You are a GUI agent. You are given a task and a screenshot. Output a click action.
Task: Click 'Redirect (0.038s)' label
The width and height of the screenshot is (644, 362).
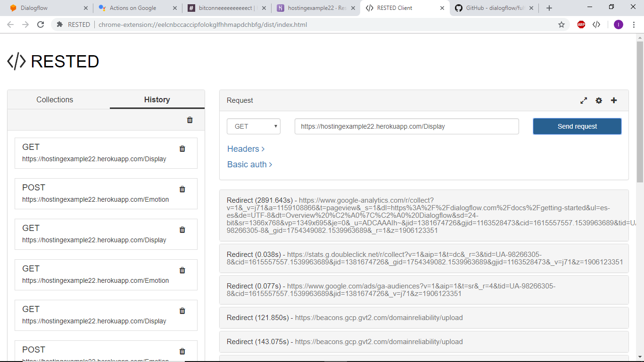pyautogui.click(x=254, y=255)
